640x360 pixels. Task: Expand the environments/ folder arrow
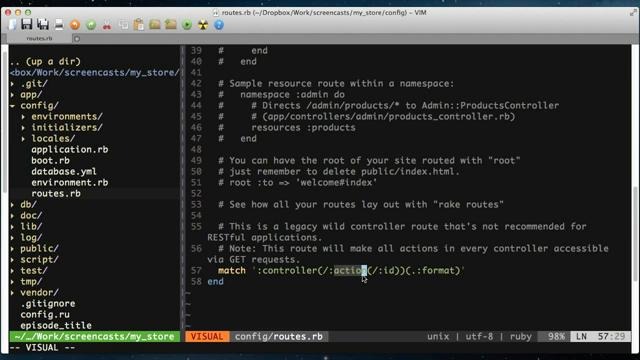tap(23, 117)
